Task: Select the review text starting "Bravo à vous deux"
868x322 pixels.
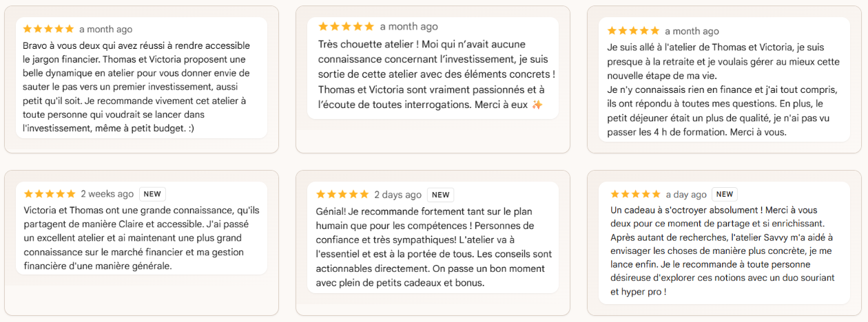Action: 136,86
